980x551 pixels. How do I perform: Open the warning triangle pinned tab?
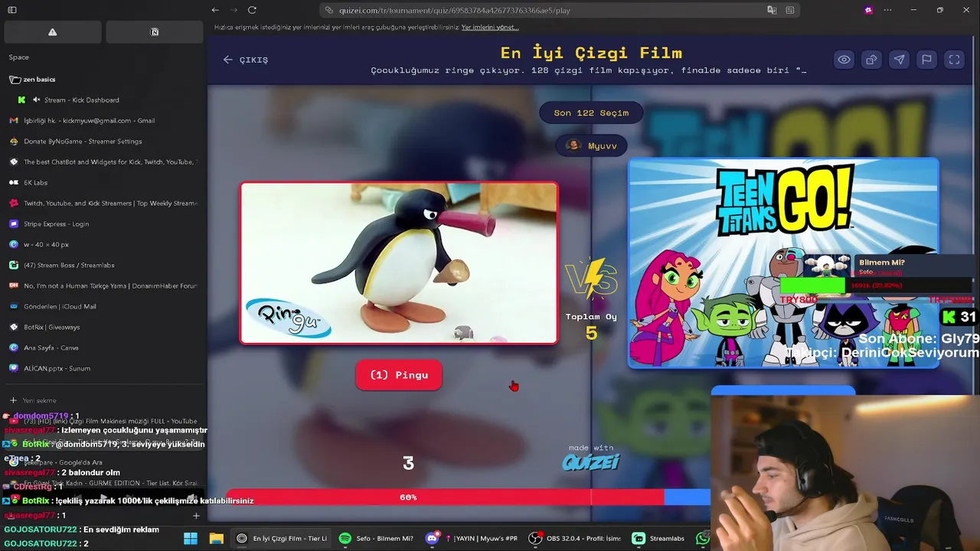(52, 32)
